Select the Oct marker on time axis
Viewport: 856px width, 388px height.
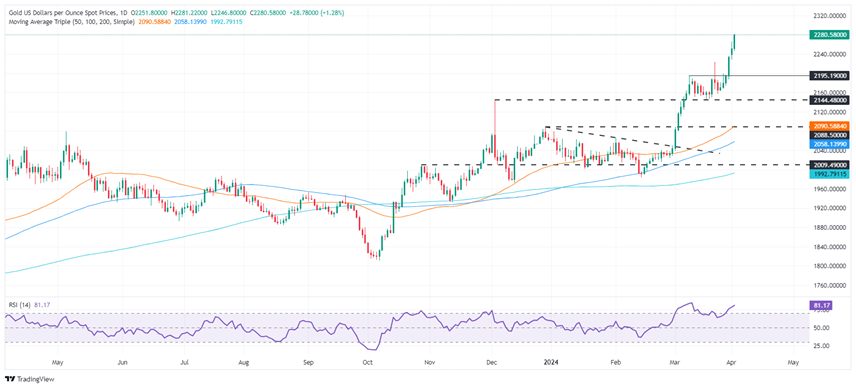point(367,362)
